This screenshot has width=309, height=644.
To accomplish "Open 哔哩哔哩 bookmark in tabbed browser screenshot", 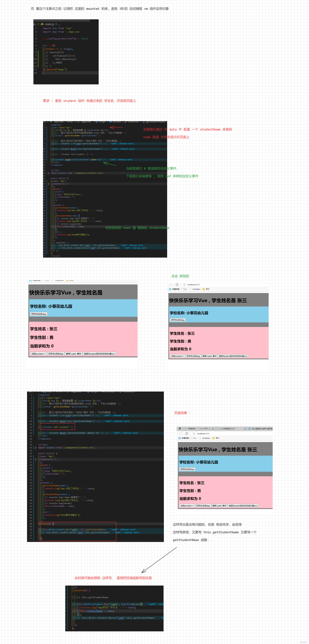I will click(x=188, y=438).
